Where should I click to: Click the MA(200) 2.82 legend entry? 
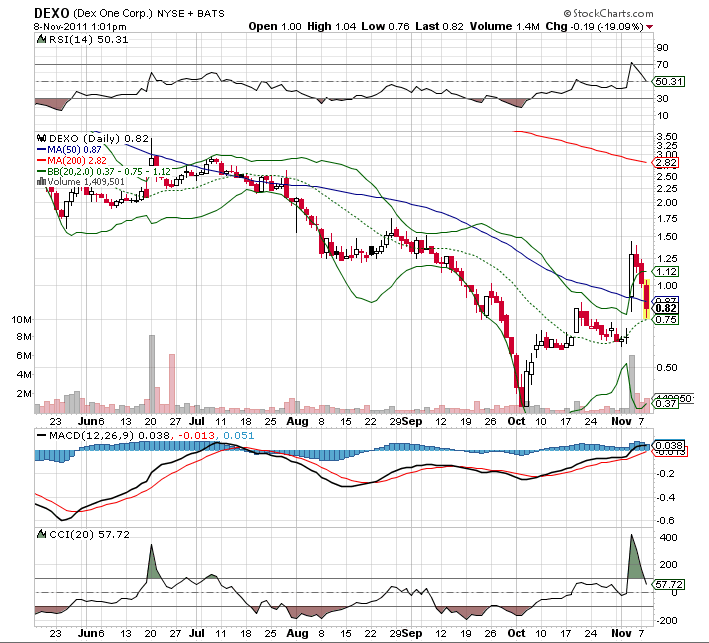click(x=77, y=161)
